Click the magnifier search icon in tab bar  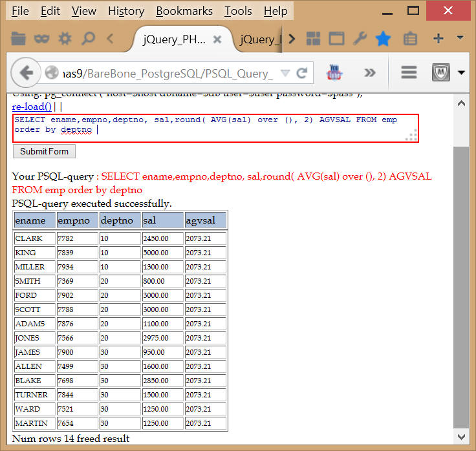point(89,39)
